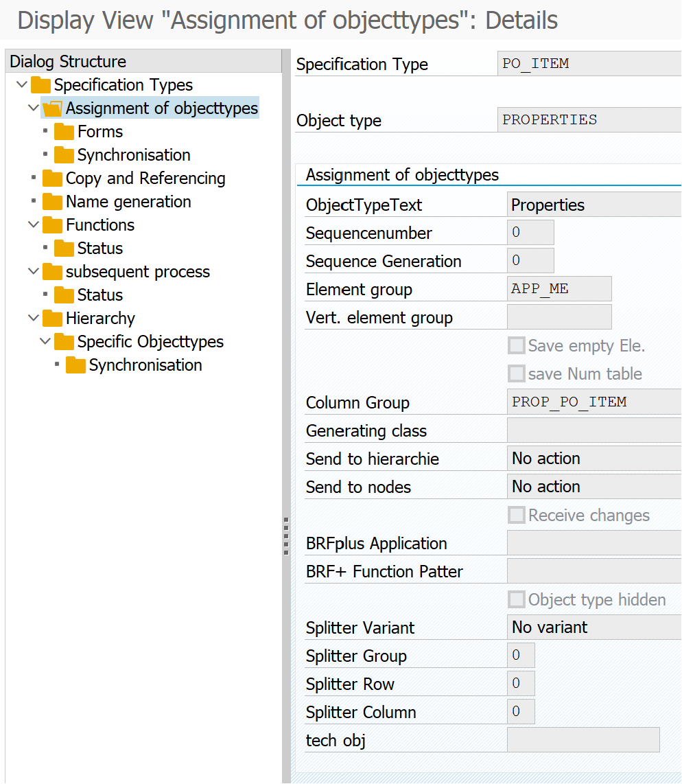
Task: Click the Forms folder icon
Action: click(x=64, y=132)
